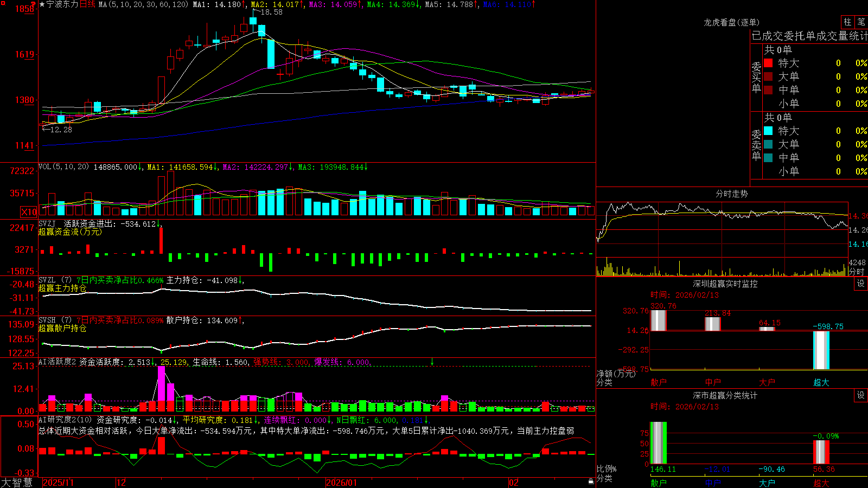Click the 分时走势 panel title
This screenshot has width=868, height=488.
(731, 194)
